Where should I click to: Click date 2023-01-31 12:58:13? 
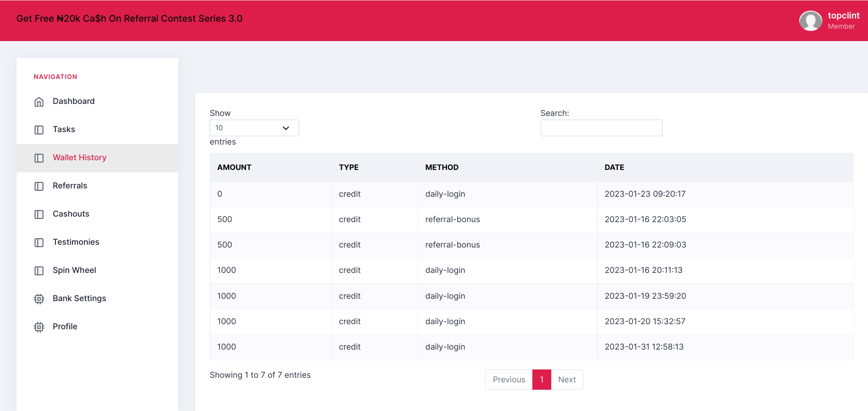tap(644, 347)
